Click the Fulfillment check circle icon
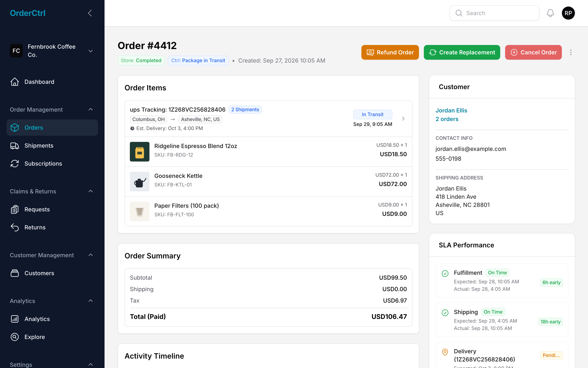This screenshot has height=368, width=588. click(x=445, y=274)
